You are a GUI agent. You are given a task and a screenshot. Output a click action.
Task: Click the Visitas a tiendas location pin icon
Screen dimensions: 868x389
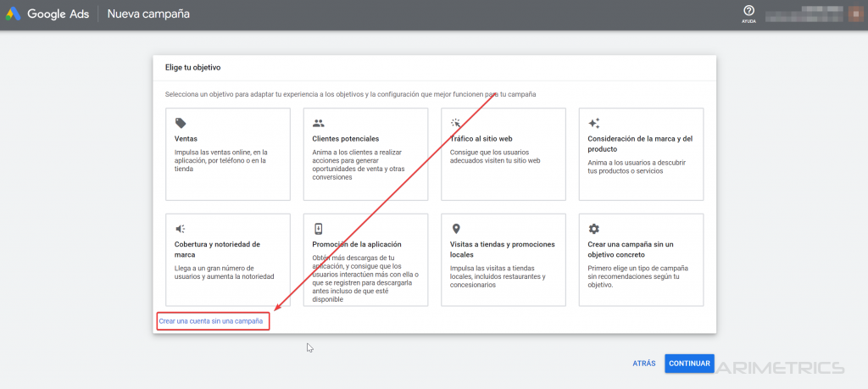[455, 229]
